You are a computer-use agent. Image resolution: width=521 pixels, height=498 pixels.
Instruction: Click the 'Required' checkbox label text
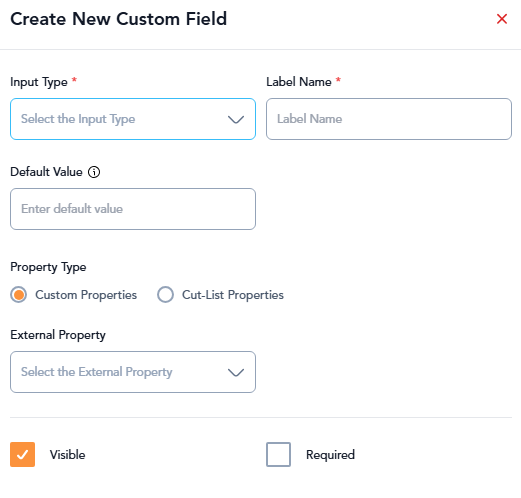point(330,455)
